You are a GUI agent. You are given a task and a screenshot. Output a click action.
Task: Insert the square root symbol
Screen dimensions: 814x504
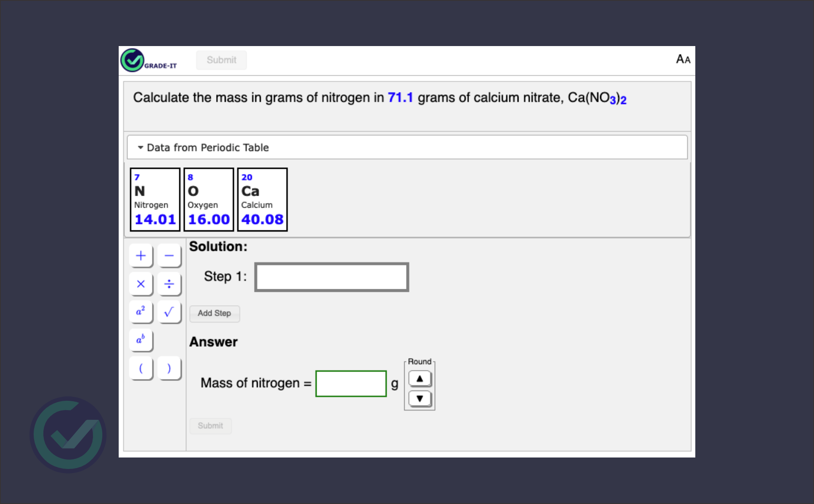coord(169,312)
